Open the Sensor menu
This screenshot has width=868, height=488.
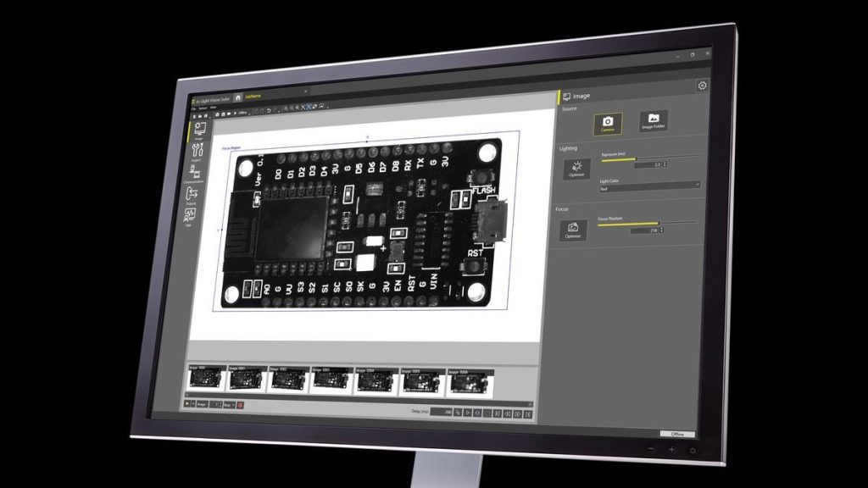(x=203, y=108)
